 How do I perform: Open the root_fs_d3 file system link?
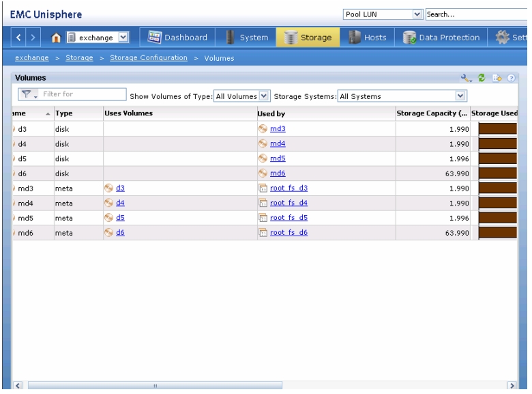tap(289, 188)
